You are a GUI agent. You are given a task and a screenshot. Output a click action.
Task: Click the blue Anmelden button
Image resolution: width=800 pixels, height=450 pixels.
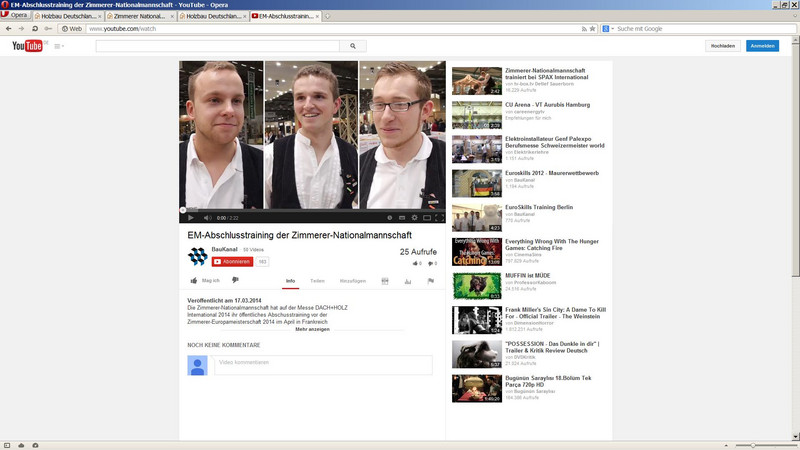[762, 46]
